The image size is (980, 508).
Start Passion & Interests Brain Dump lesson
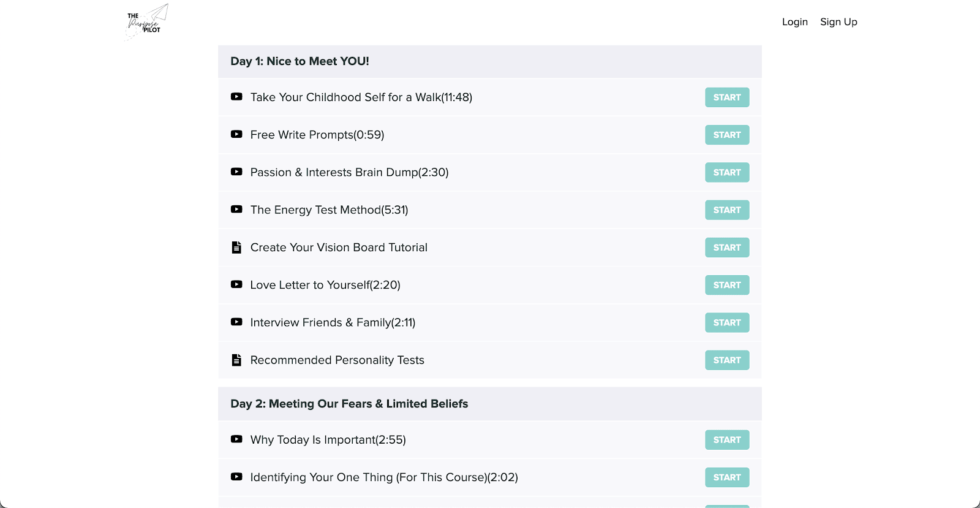click(x=727, y=172)
